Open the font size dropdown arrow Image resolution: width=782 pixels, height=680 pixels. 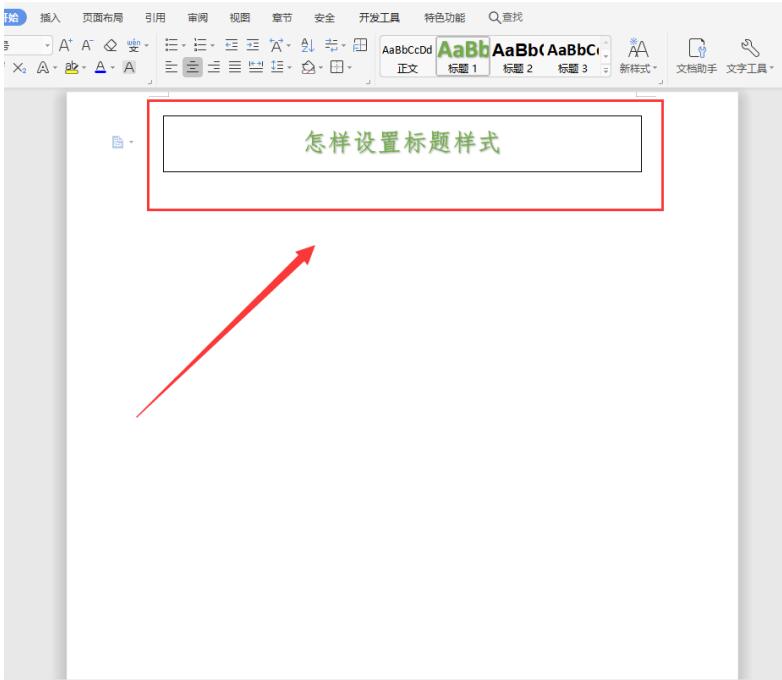[49, 46]
